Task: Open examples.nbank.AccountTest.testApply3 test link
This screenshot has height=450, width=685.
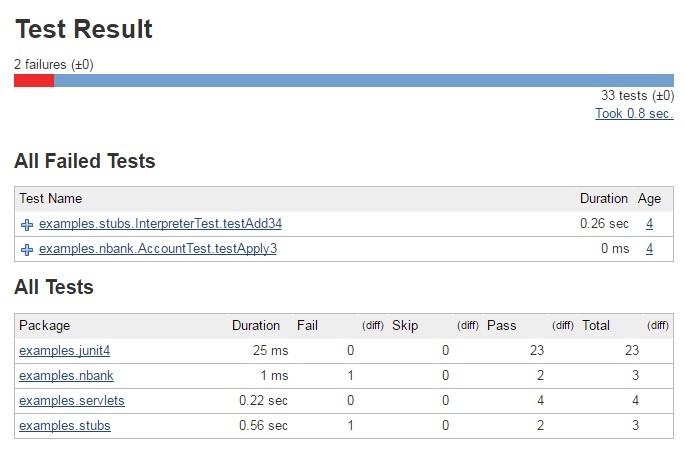Action: click(x=158, y=249)
